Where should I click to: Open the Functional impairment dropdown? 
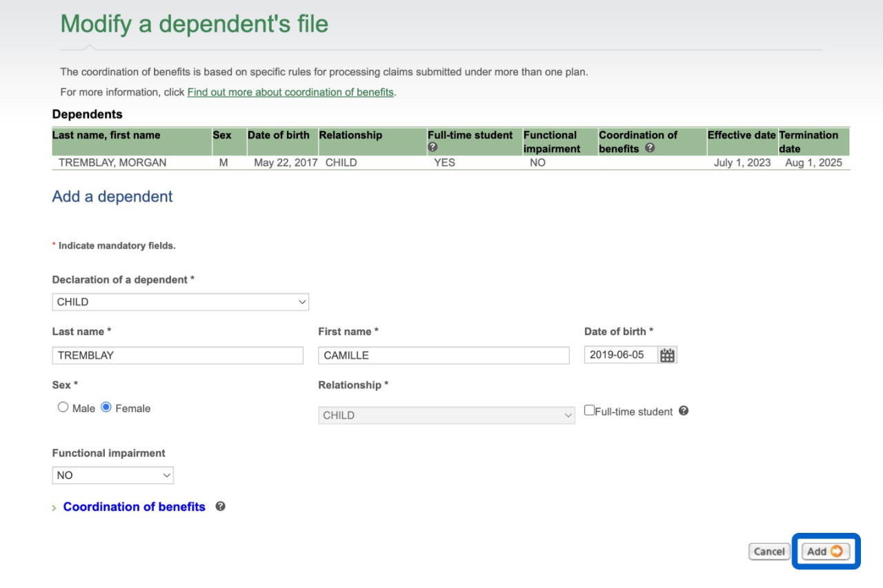pyautogui.click(x=112, y=475)
